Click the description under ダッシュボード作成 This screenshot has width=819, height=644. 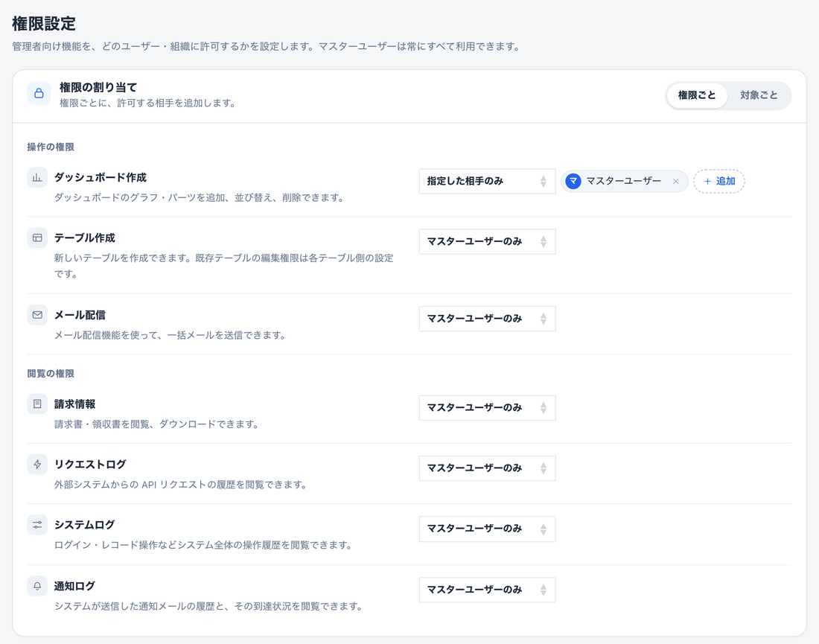pos(199,198)
